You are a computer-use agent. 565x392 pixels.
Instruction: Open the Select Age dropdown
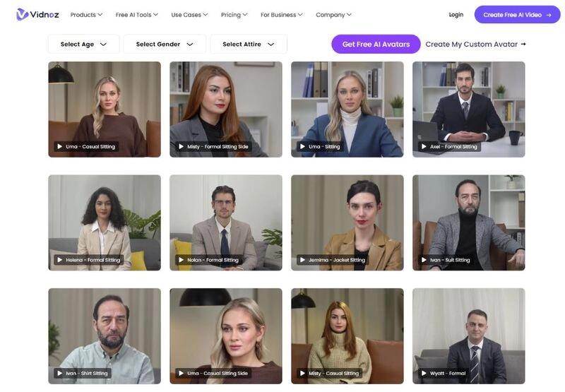click(83, 44)
